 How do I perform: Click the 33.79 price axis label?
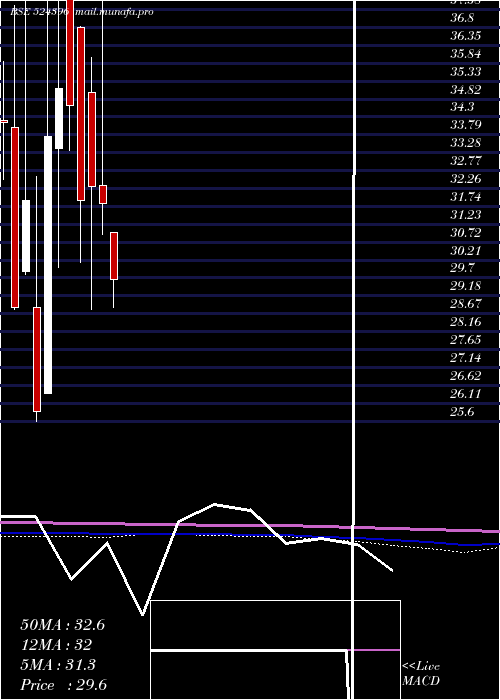coord(466,124)
